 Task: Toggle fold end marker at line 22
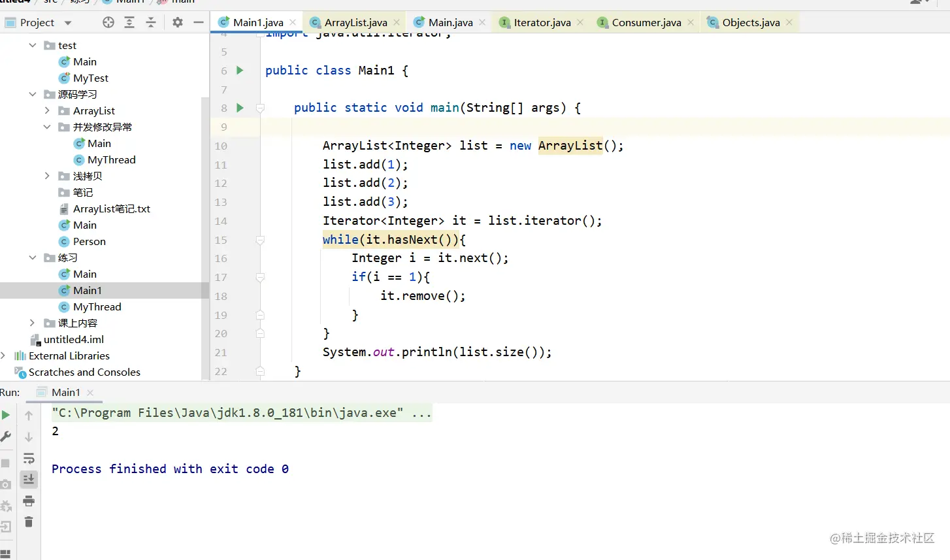(260, 371)
